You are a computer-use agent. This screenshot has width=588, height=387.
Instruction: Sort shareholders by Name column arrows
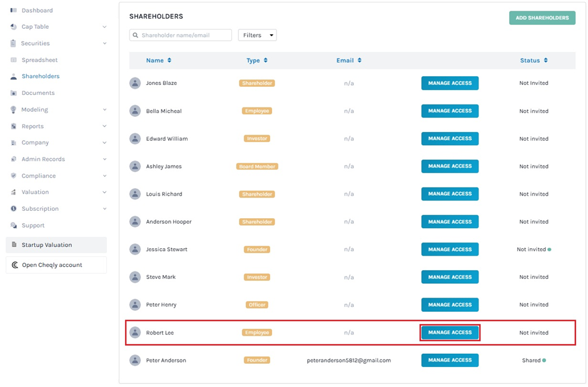click(170, 61)
